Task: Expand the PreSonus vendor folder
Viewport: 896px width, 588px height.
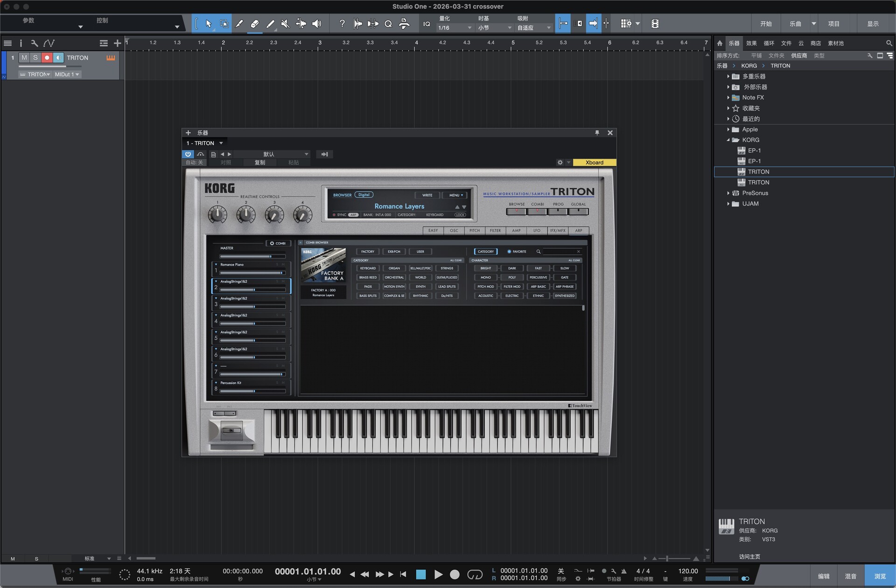Action: (728, 193)
